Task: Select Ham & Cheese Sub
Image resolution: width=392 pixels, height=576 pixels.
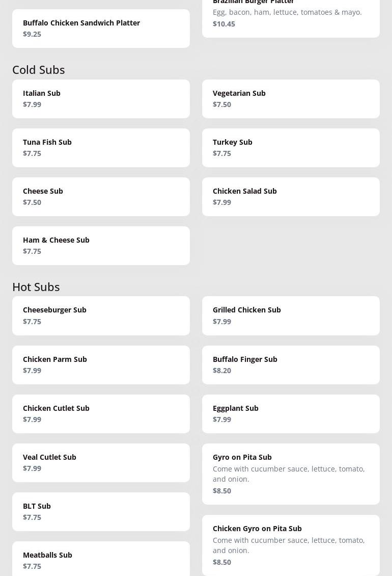Action: coord(101,245)
